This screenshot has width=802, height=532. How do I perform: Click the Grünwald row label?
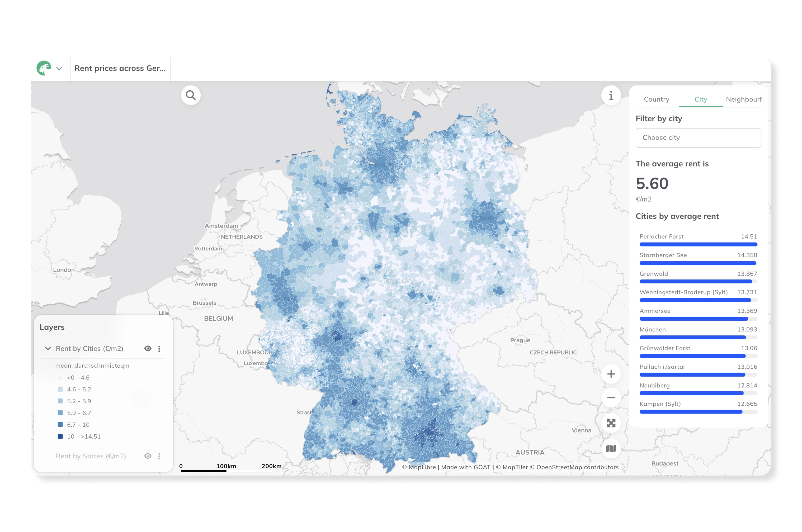(x=653, y=274)
